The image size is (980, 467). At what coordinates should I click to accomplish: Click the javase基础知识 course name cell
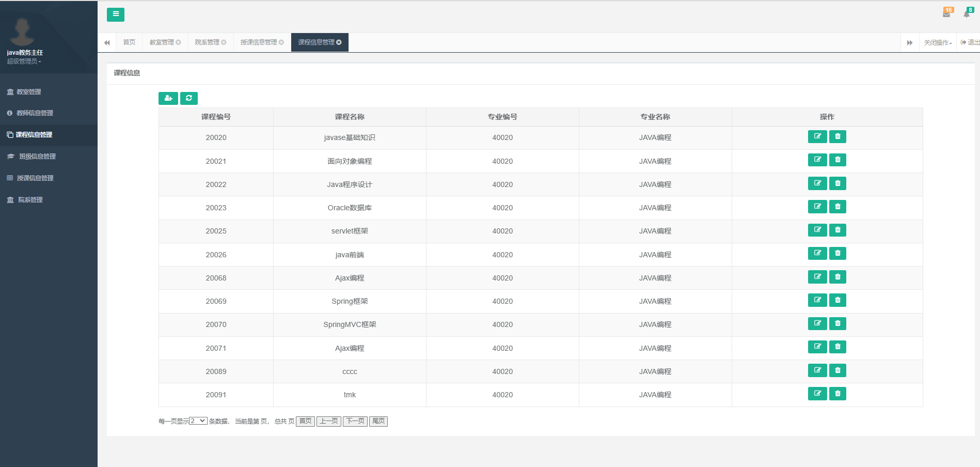350,138
